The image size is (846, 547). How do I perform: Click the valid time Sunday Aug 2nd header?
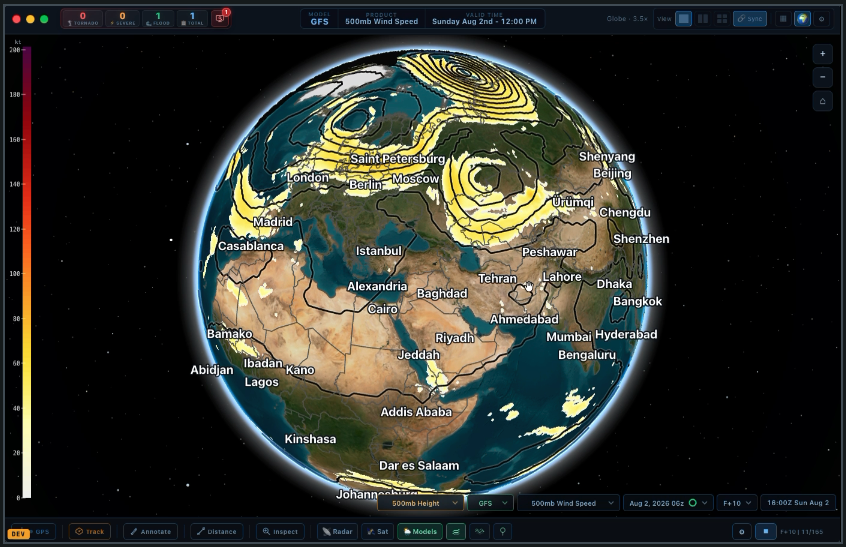tap(484, 19)
